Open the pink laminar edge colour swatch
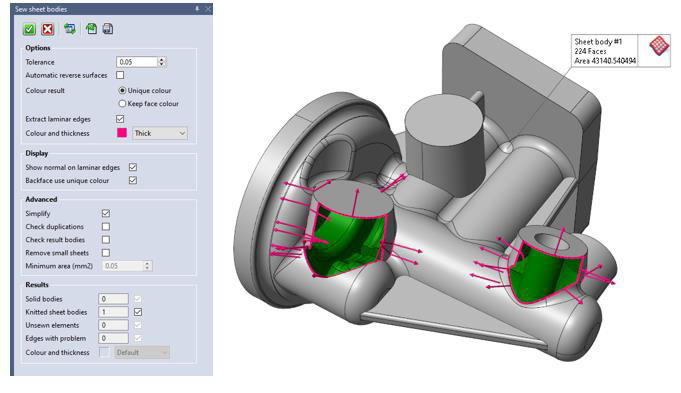This screenshot has width=681, height=393. (x=122, y=133)
